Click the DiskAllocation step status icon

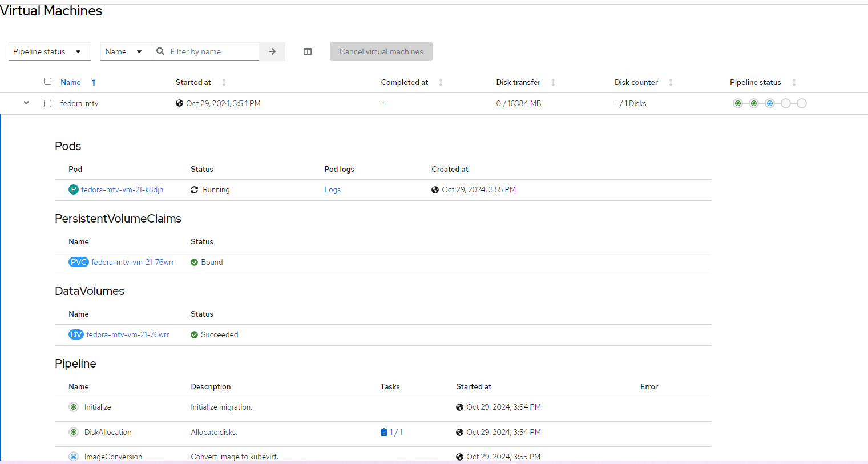pyautogui.click(x=74, y=432)
